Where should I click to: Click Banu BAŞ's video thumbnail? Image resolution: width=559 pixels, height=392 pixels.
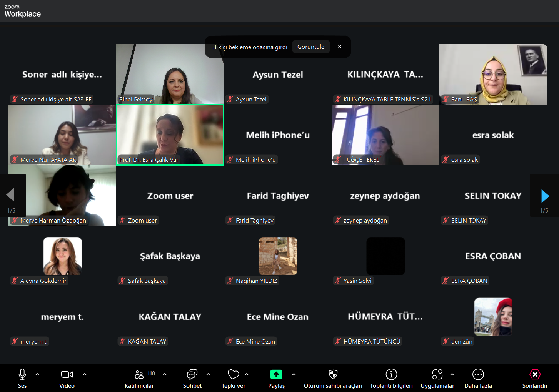pyautogui.click(x=493, y=74)
